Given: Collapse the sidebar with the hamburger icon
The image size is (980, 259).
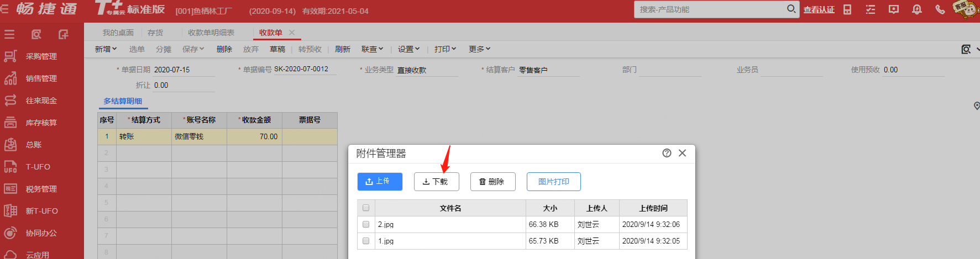Looking at the screenshot, I should [9, 34].
